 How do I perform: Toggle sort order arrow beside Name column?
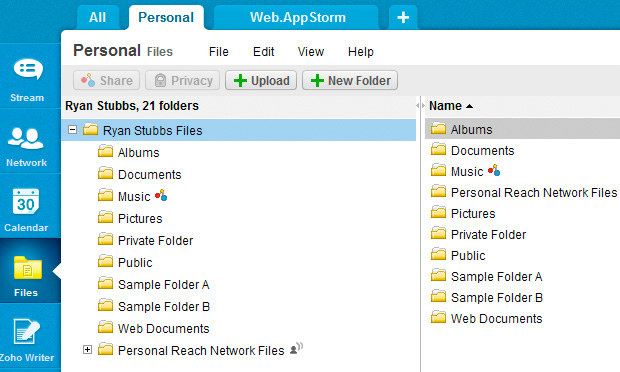click(469, 106)
